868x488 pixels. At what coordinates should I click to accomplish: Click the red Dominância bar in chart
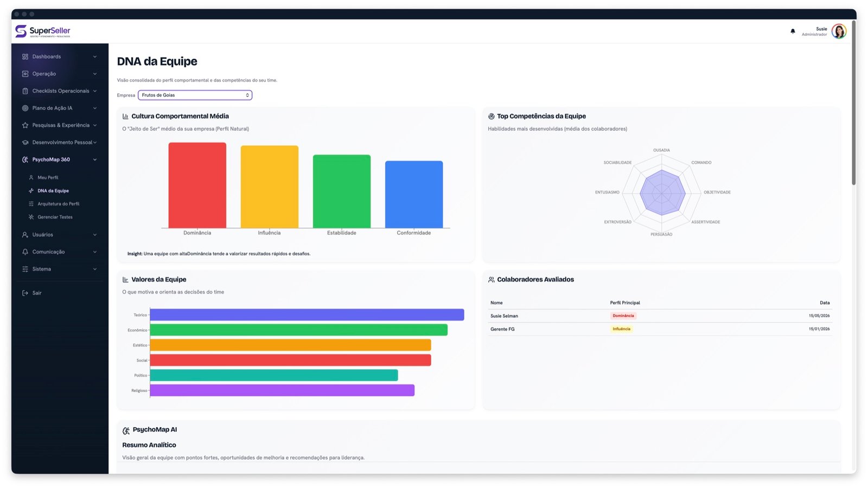tap(197, 185)
